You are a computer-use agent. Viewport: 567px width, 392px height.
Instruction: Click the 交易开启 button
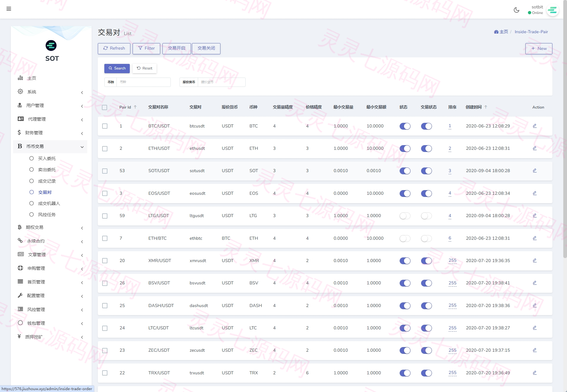pyautogui.click(x=176, y=48)
